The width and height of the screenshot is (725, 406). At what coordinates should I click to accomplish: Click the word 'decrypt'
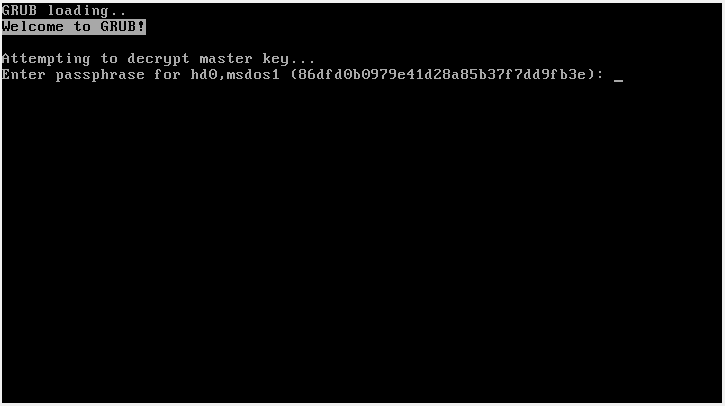pos(158,59)
